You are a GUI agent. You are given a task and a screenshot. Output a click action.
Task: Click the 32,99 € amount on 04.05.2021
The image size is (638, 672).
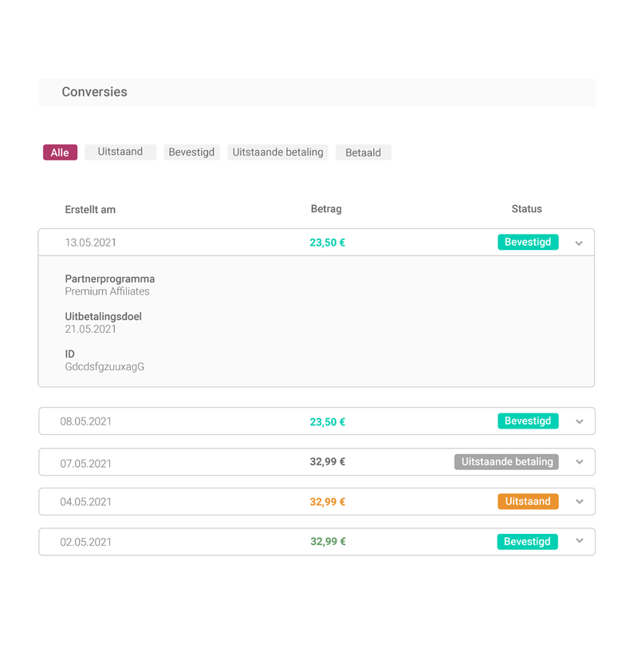pos(328,502)
